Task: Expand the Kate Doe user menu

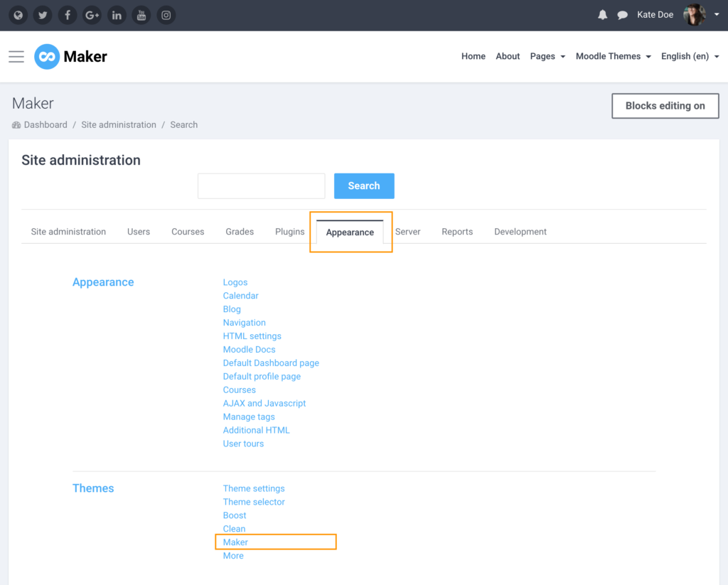Action: pos(655,14)
